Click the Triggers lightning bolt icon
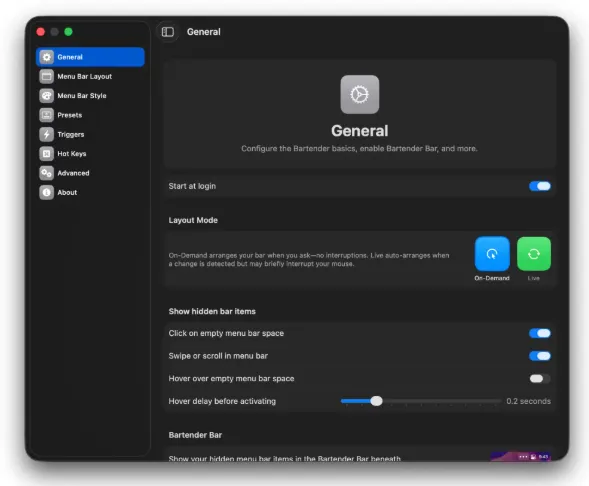Screen dimensions: 589x486 [47, 134]
